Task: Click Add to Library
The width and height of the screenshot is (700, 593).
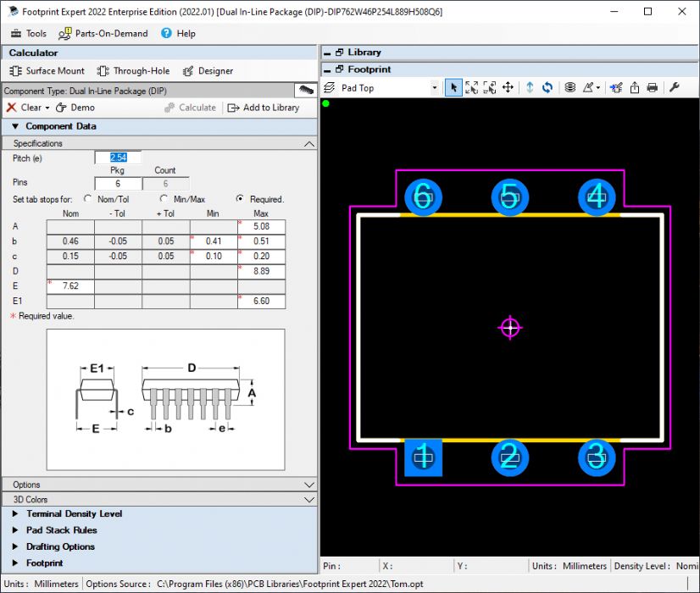Action: pos(264,108)
